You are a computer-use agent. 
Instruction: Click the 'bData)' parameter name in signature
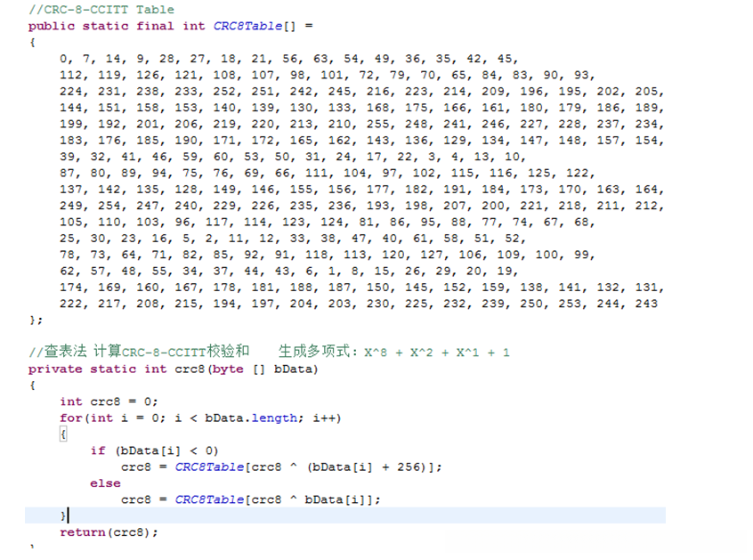(x=296, y=369)
